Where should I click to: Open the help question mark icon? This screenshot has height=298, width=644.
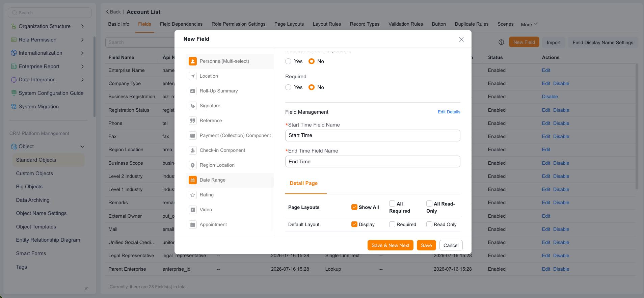pyautogui.click(x=501, y=42)
